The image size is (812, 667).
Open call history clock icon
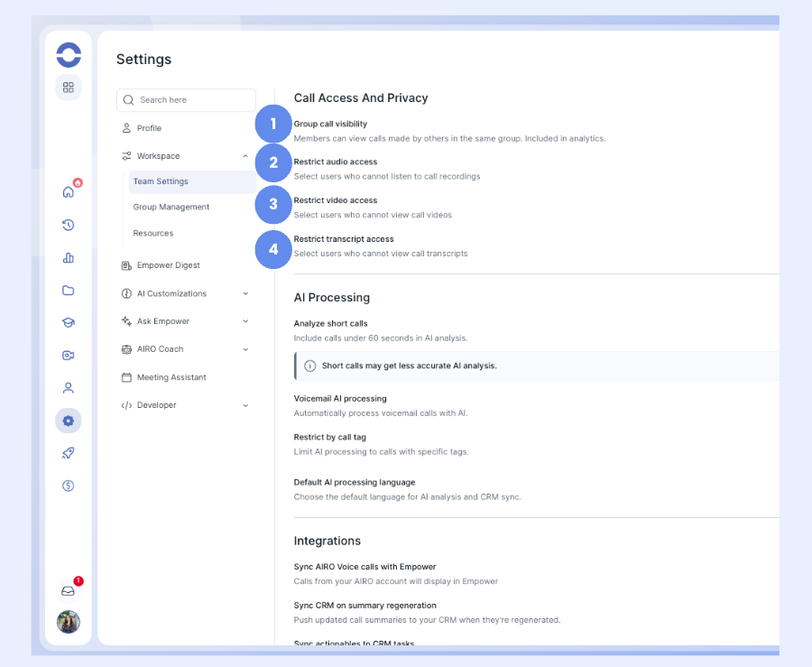69,225
